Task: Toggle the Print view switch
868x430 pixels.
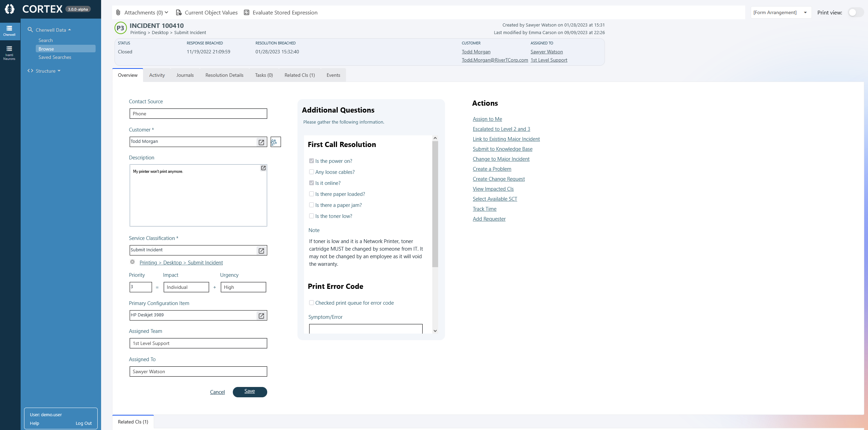Action: click(x=855, y=13)
